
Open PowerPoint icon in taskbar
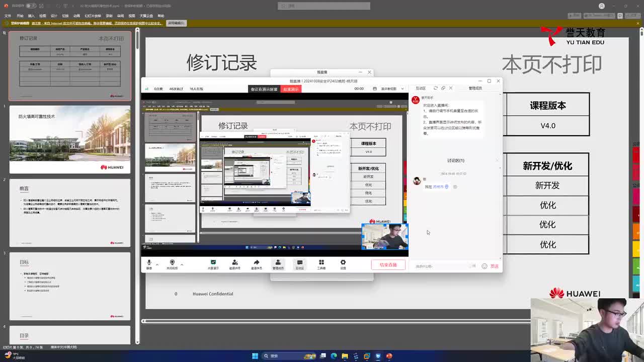pyautogui.click(x=389, y=356)
